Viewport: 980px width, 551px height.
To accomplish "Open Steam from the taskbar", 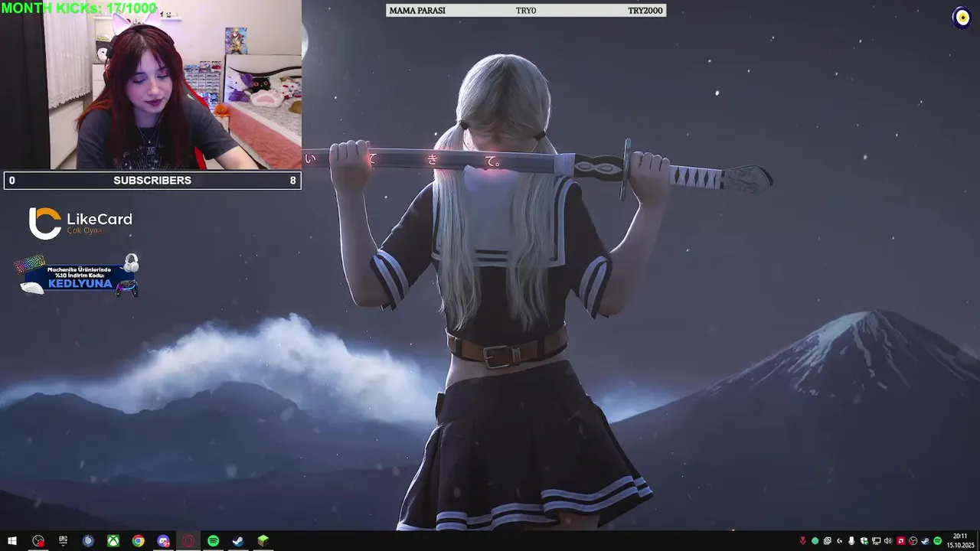I will click(238, 541).
